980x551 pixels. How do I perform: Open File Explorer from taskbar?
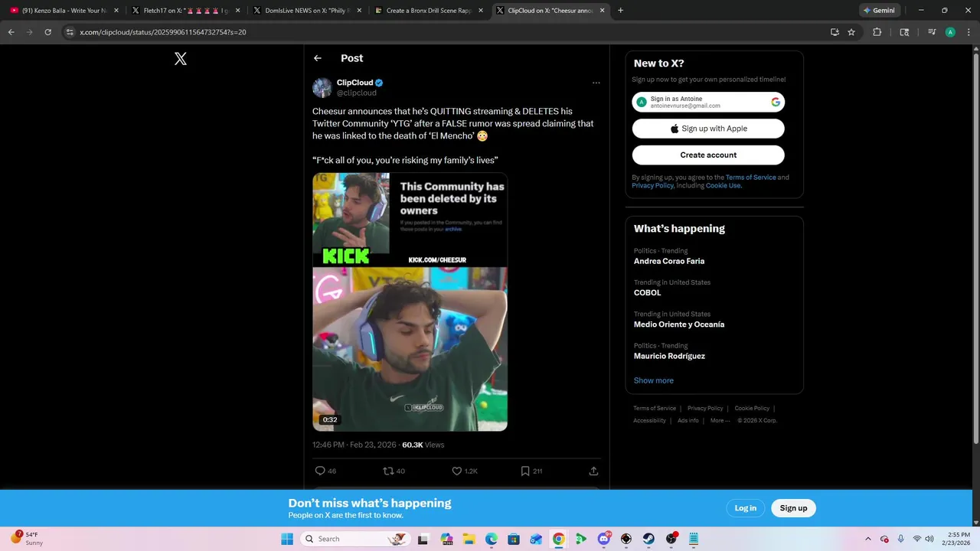pyautogui.click(x=469, y=539)
